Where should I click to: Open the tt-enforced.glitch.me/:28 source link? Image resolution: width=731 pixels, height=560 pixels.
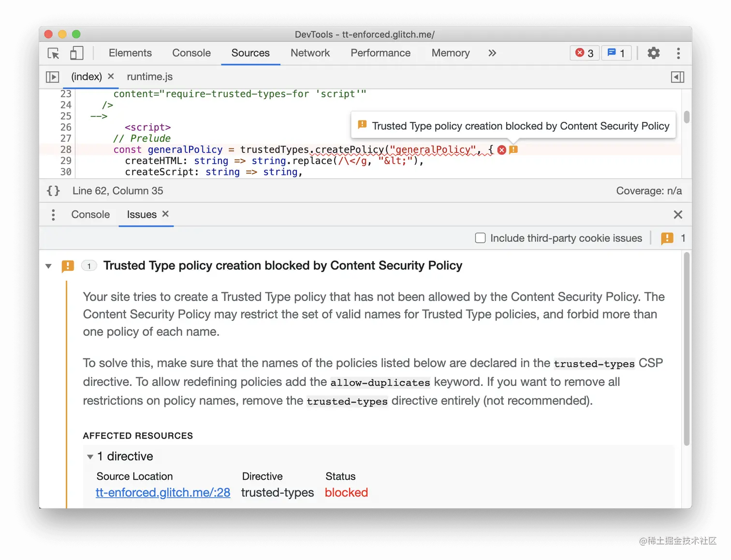coord(163,492)
